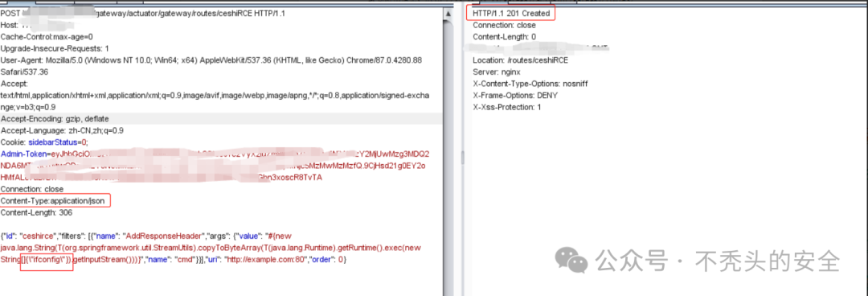Click the User-Agent Mozilla/5.0 header line
This screenshot has width=868, height=296.
211,60
